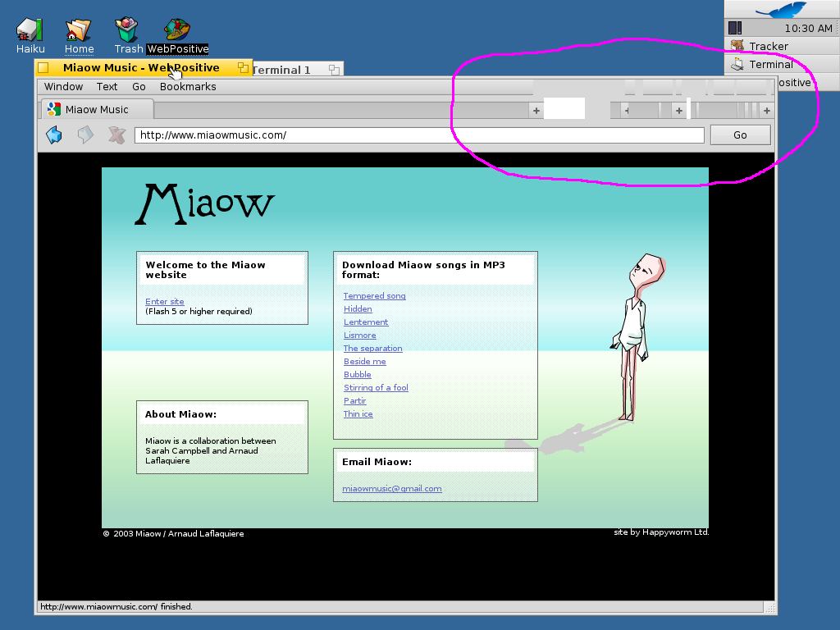Click the URL address field
The image size is (840, 630).
418,135
